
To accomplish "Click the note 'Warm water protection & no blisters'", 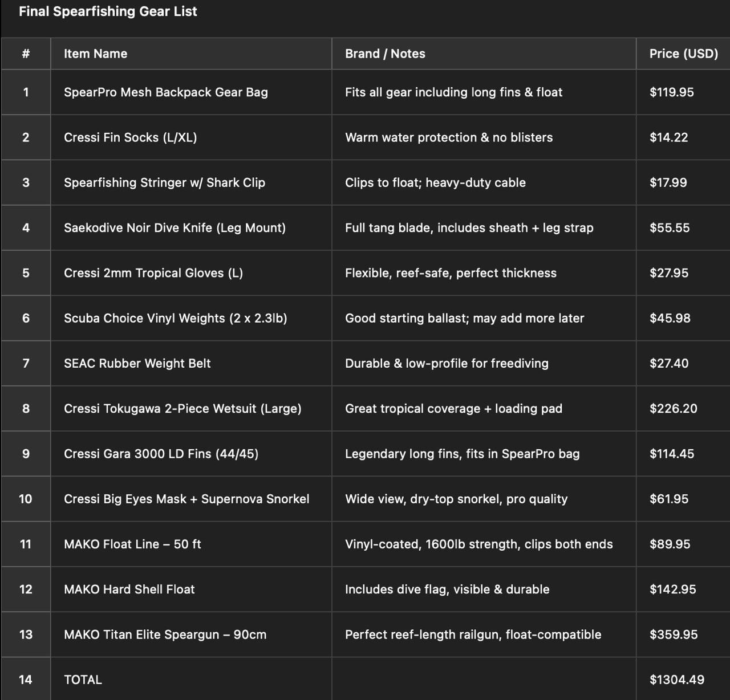I will point(449,137).
